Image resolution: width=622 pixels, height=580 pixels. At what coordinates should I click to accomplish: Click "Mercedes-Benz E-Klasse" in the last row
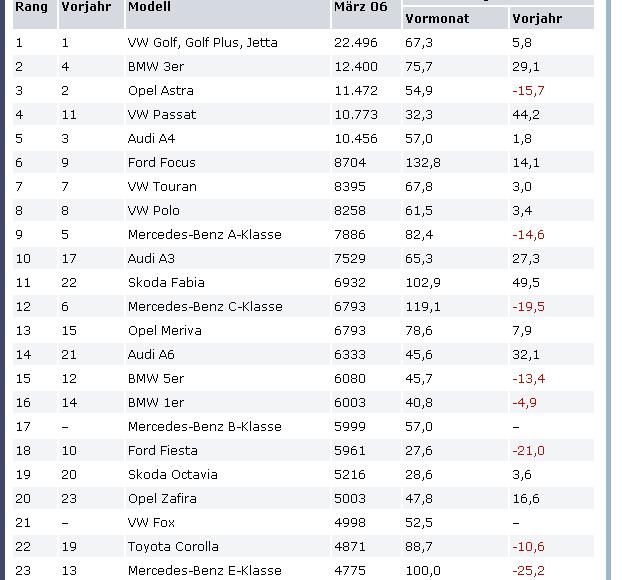[204, 571]
